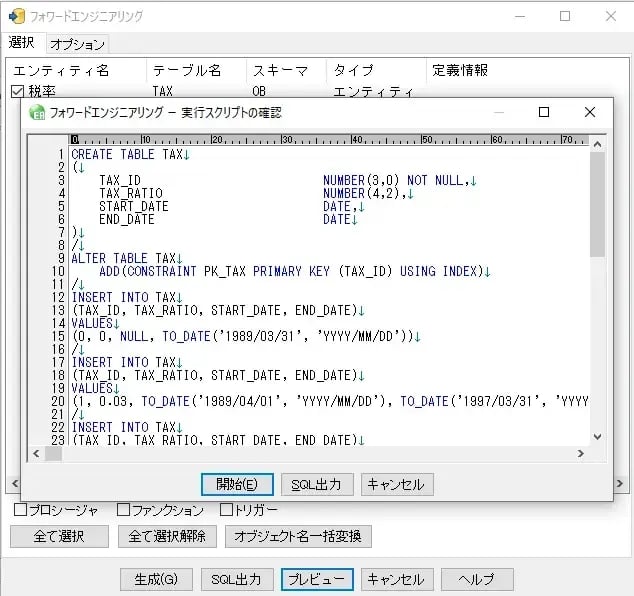
Task: Click the horizontal scrollbar right arrow
Action: (580, 454)
